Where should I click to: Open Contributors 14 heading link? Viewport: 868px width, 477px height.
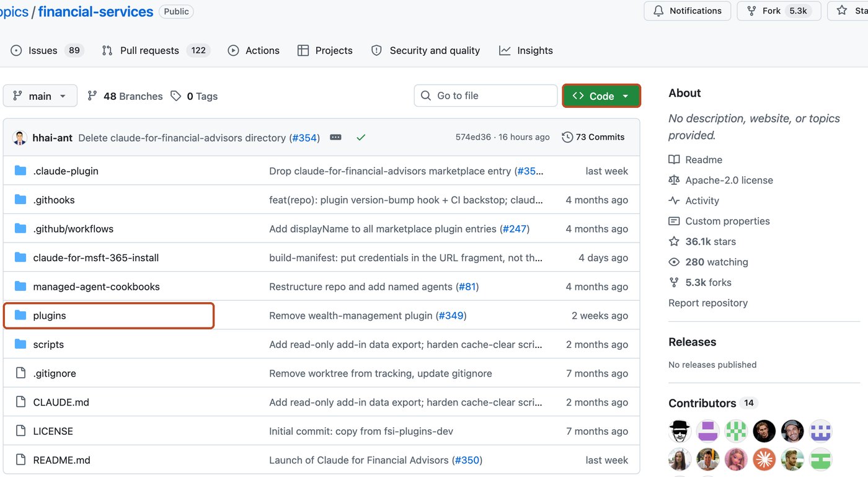[x=713, y=403]
